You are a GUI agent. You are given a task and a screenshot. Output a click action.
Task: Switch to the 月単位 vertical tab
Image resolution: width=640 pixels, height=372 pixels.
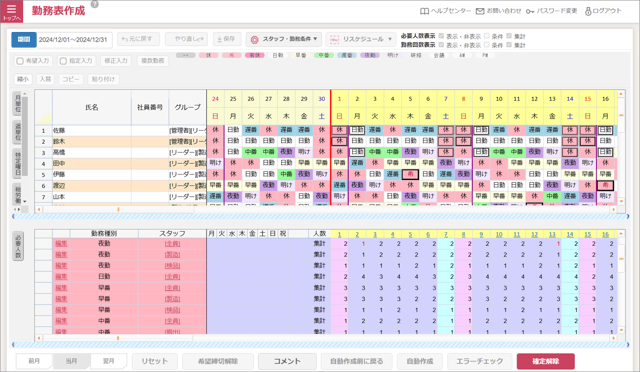point(18,104)
